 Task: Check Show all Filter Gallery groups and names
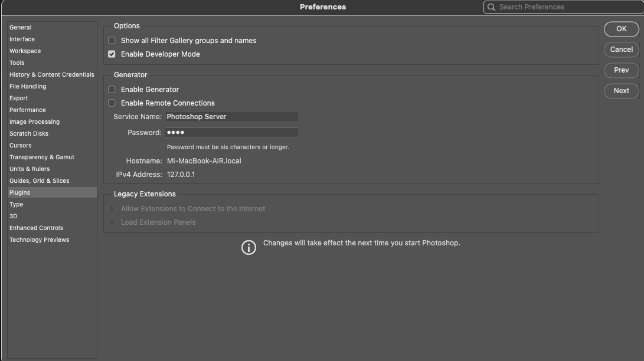click(112, 40)
